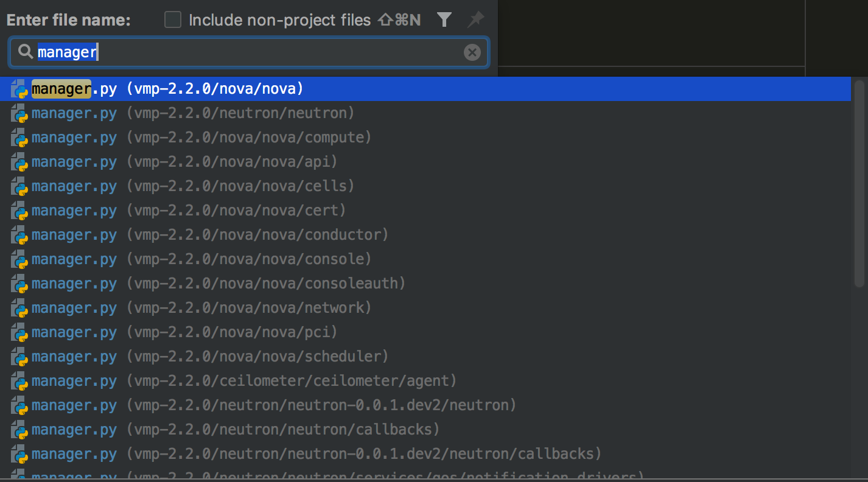Click Python file icon for nova/nova/compute result
Viewport: 868px width, 482px height.
click(19, 138)
